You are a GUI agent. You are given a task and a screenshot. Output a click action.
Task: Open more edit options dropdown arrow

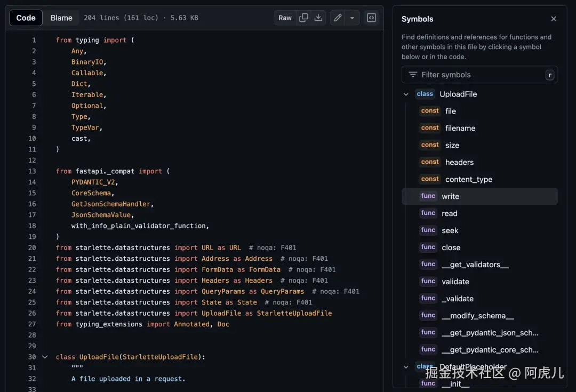click(x=352, y=18)
